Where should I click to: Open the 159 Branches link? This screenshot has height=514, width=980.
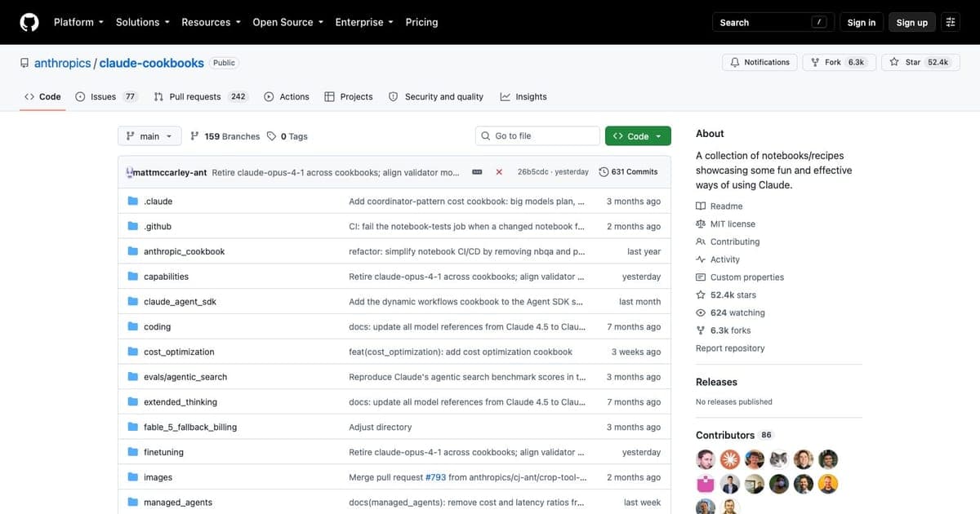225,136
